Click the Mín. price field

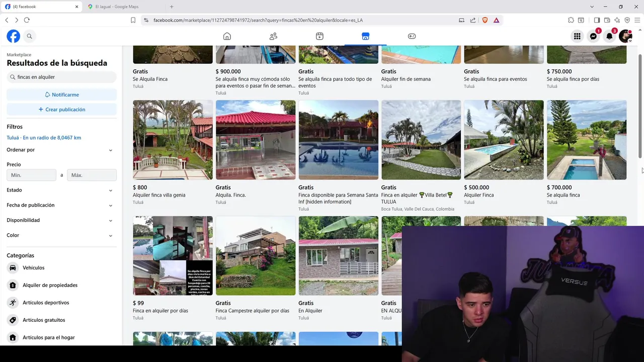(x=31, y=175)
